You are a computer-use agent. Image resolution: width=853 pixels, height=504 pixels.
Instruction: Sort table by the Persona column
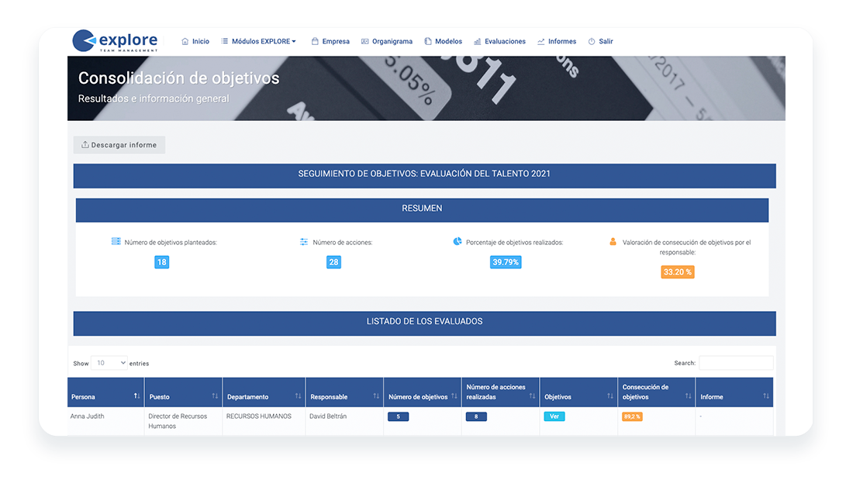tap(105, 392)
